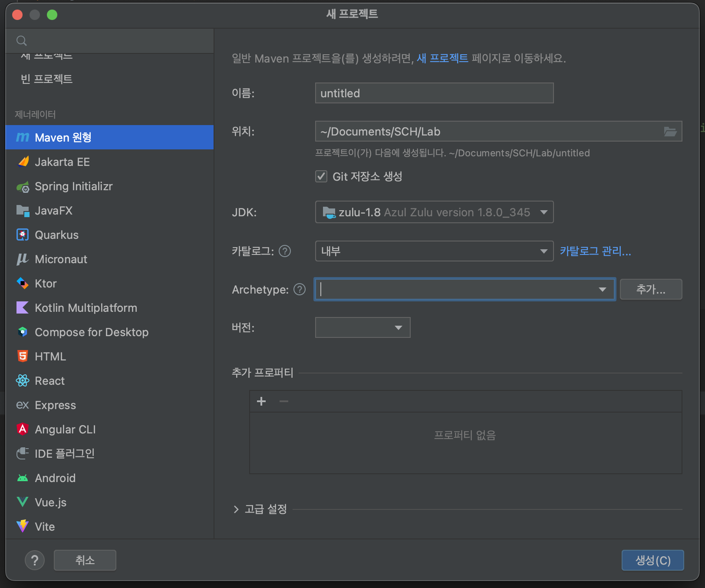
Task: Show help for 카탈로그 field
Action: (285, 251)
